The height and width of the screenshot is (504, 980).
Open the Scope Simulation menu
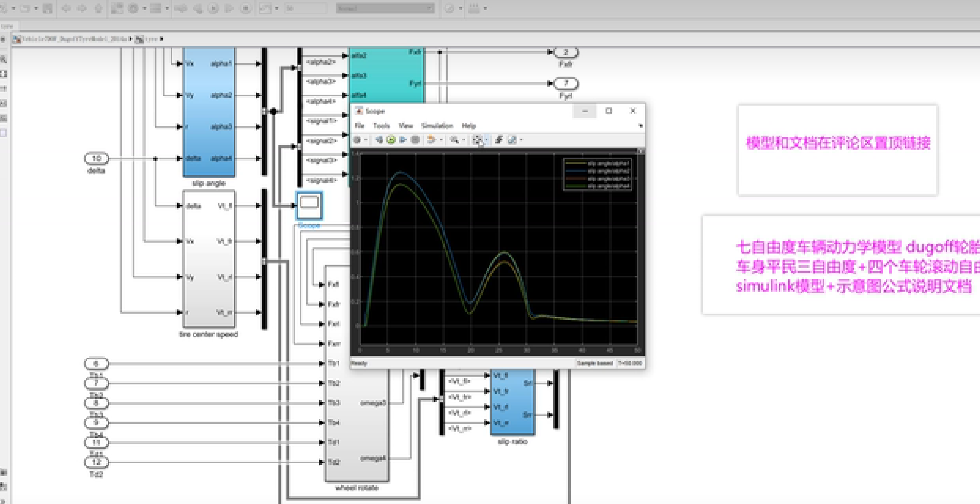[x=437, y=126]
